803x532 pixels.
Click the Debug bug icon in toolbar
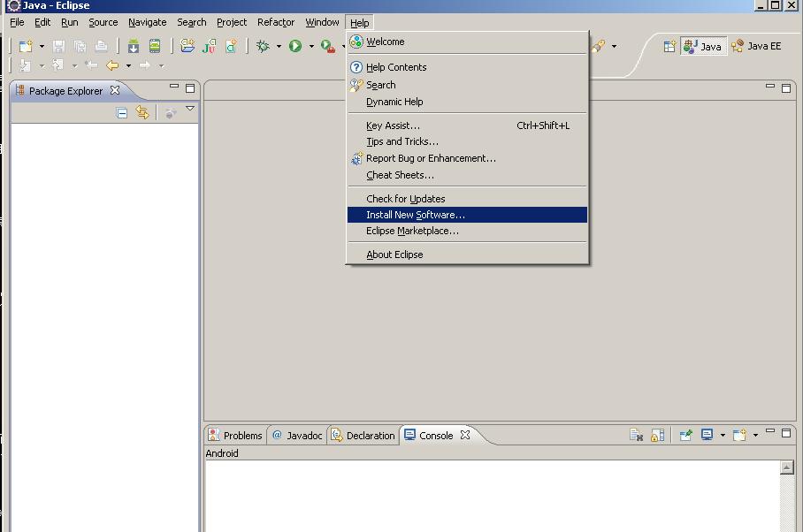263,46
